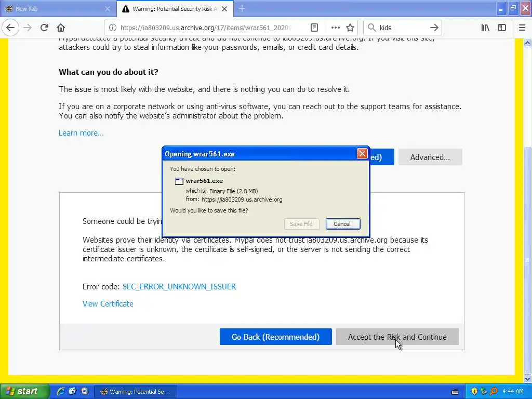532x399 pixels.
Task: Launch Internet Explorer from quick launch
Action: (61, 392)
